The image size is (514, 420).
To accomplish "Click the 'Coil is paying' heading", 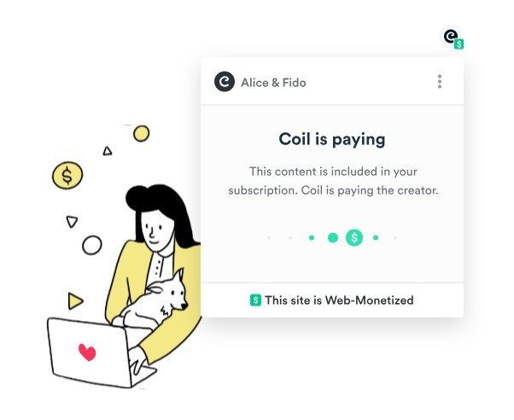I will pyautogui.click(x=332, y=139).
